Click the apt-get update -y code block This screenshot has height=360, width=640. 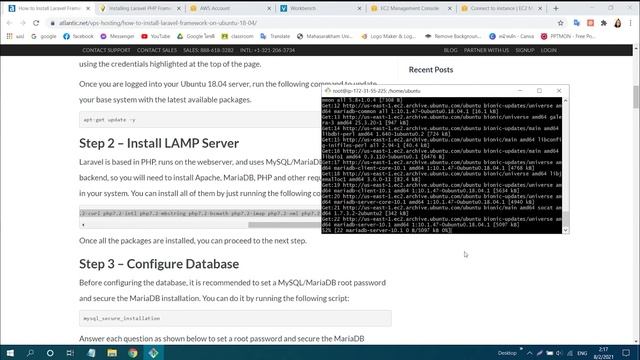tap(200, 120)
